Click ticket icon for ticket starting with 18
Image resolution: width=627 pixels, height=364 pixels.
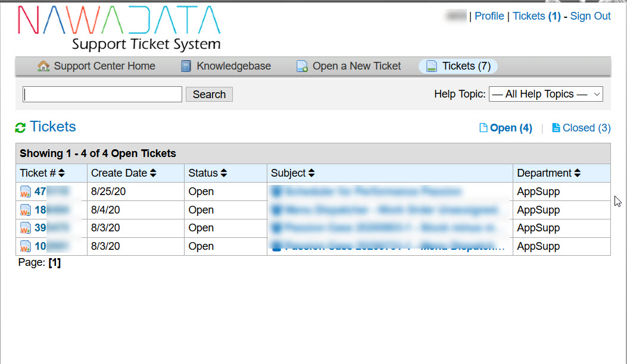(25, 210)
